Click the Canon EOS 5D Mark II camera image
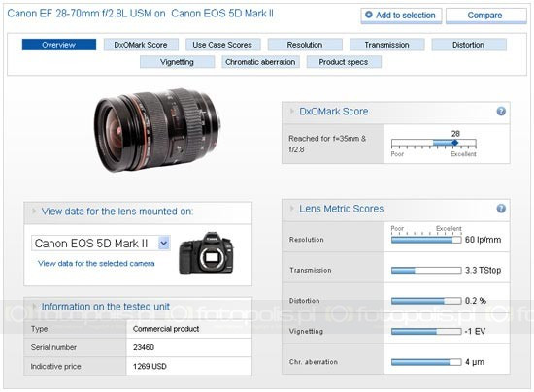534x392 pixels. [207, 253]
